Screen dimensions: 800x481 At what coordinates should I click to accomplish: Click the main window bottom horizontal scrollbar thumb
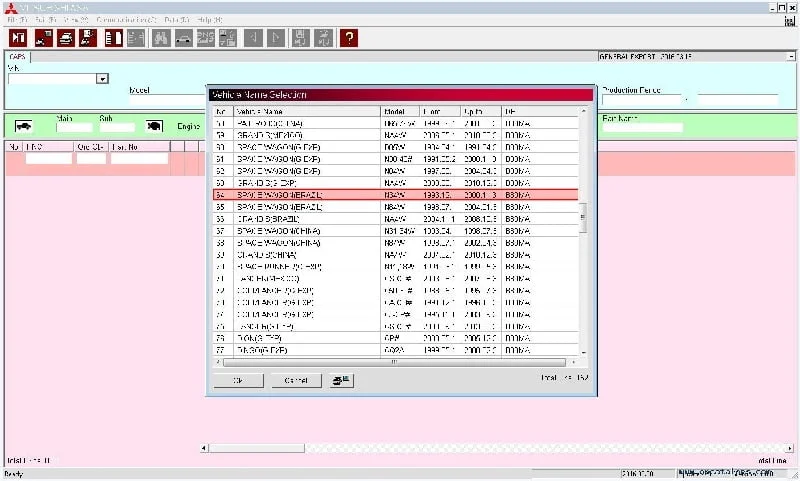point(257,448)
